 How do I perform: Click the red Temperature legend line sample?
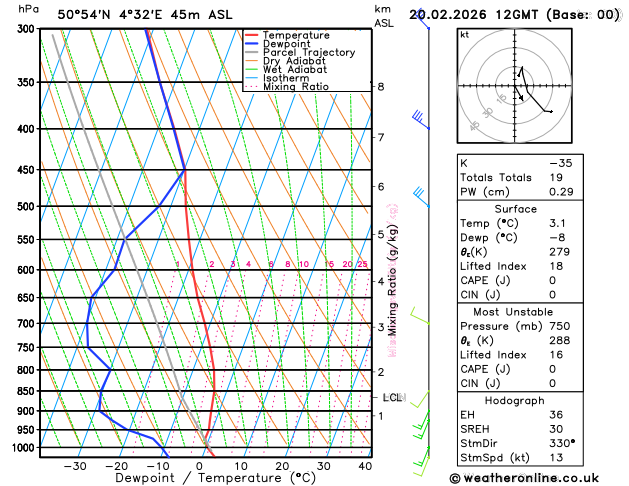[252, 35]
